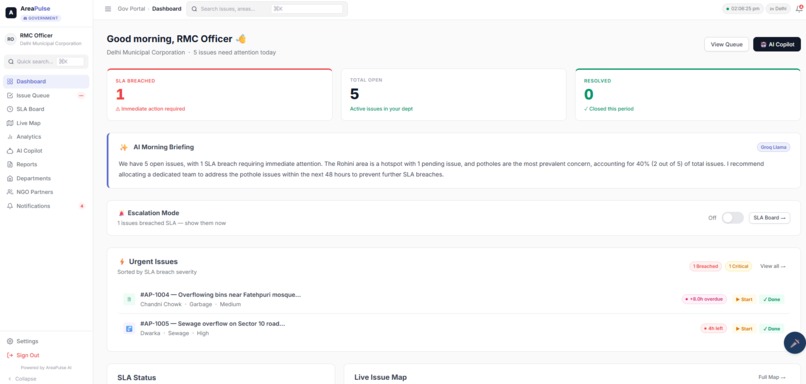
Task: Click the Live Map icon in sidebar
Action: [x=10, y=123]
